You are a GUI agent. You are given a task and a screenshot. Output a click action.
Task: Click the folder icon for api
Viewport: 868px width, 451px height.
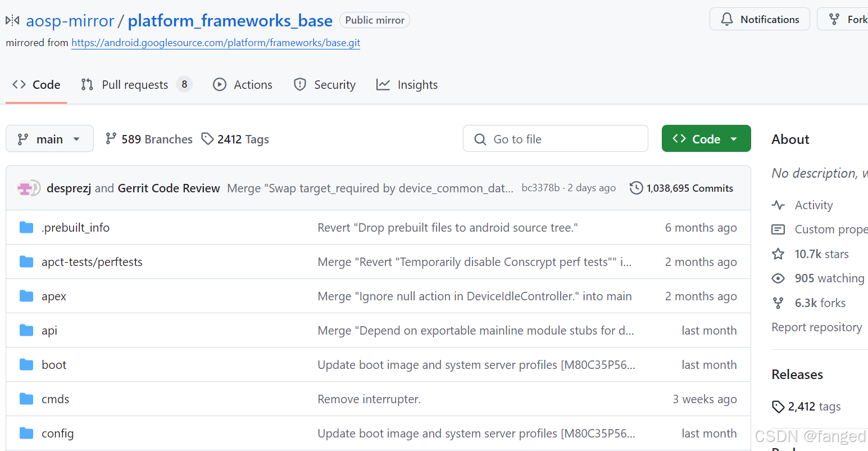pos(26,330)
